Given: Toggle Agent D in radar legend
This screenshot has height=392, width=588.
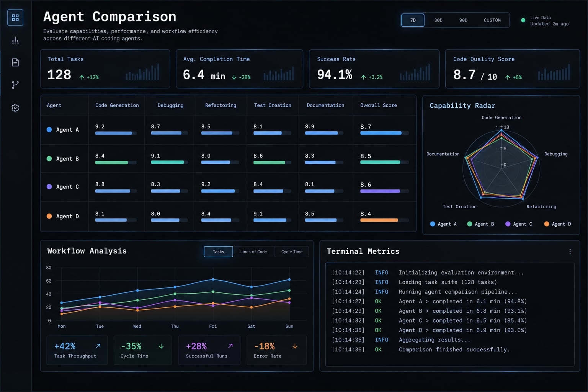Looking at the screenshot, I should coord(557,224).
